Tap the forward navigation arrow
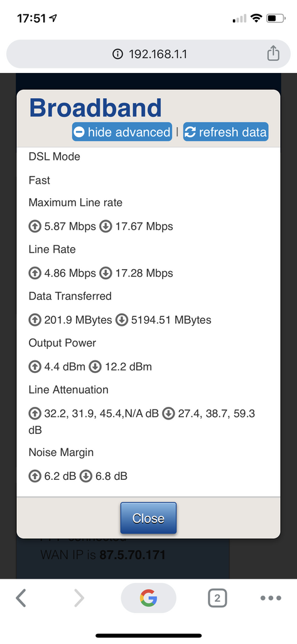This screenshot has height=644, width=297. [x=78, y=598]
